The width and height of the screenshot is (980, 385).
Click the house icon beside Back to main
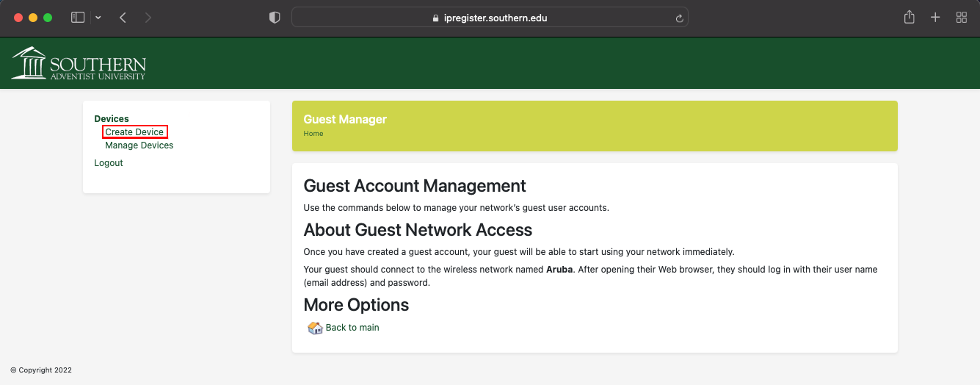pyautogui.click(x=315, y=328)
